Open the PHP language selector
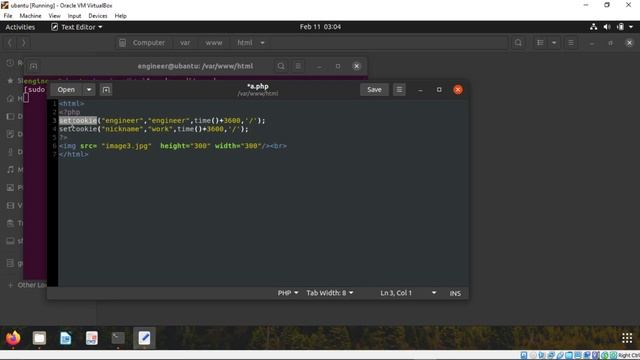 coord(288,293)
